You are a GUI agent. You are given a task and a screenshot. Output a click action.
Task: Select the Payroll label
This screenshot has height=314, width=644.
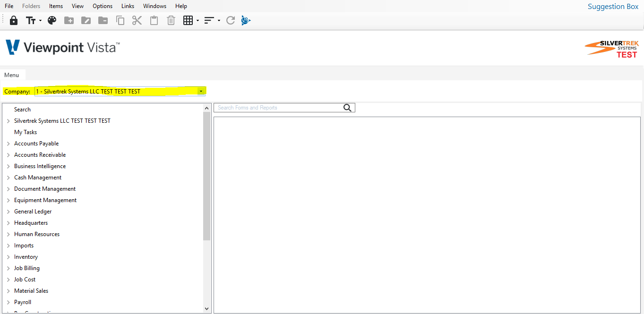tap(23, 302)
